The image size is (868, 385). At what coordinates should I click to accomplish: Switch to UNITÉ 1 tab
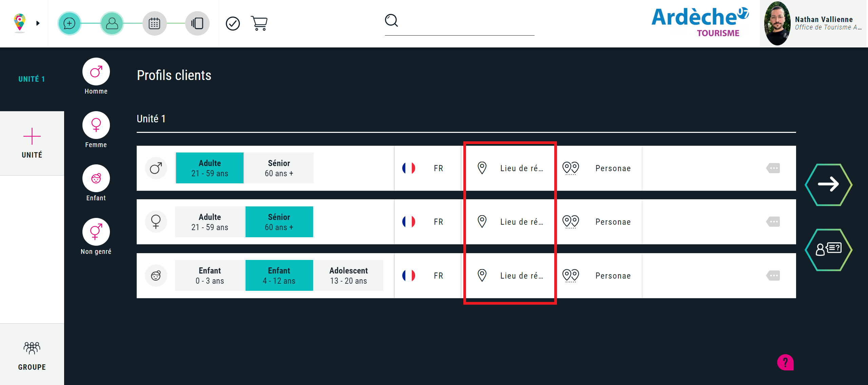pyautogui.click(x=32, y=79)
